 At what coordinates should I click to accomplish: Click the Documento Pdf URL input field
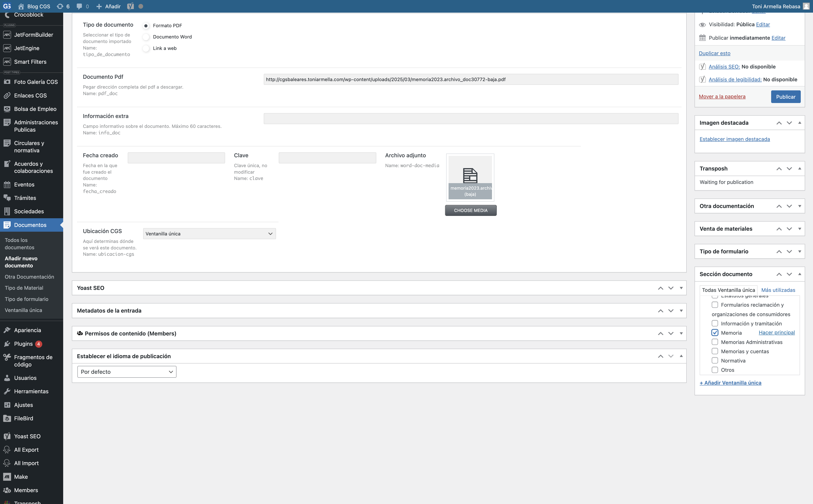coord(471,79)
